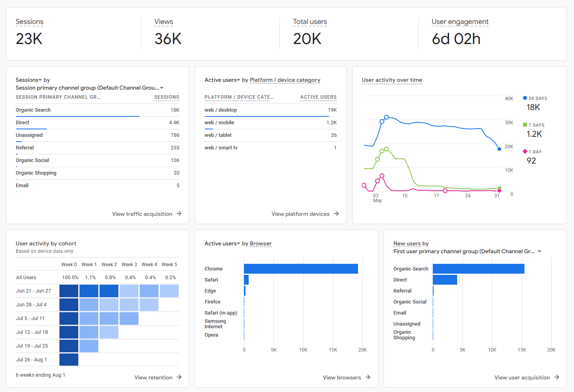Select the web / tablet row
The height and width of the screenshot is (392, 574).
271,135
